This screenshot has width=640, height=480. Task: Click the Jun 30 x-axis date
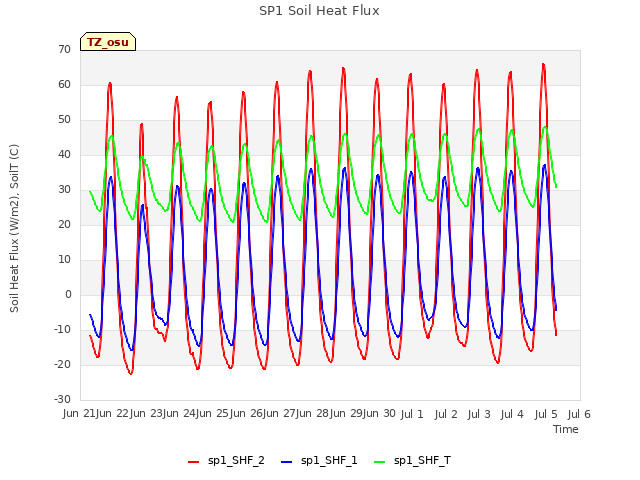point(379,414)
